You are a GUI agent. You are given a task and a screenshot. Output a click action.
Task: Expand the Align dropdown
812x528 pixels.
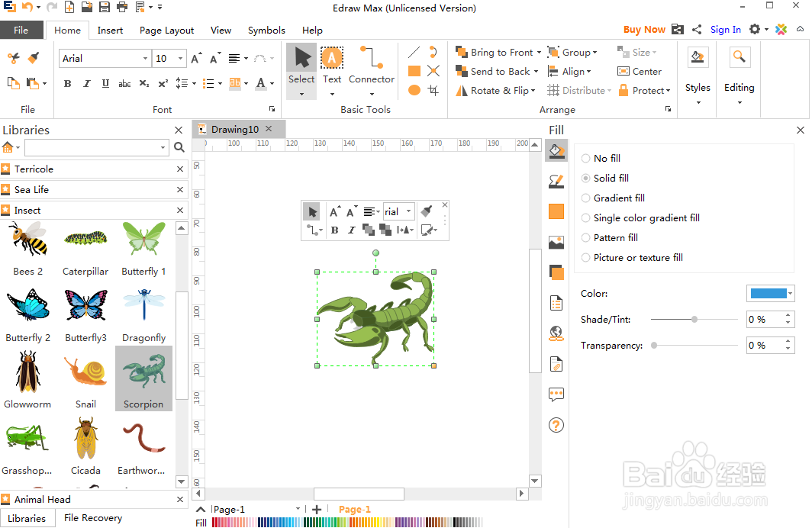(x=589, y=72)
